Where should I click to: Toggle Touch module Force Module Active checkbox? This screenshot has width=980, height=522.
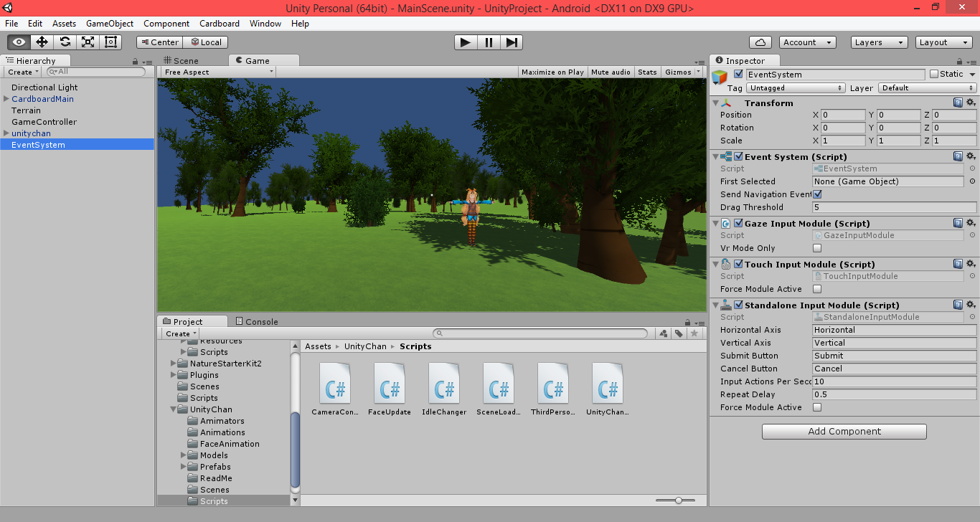click(817, 289)
